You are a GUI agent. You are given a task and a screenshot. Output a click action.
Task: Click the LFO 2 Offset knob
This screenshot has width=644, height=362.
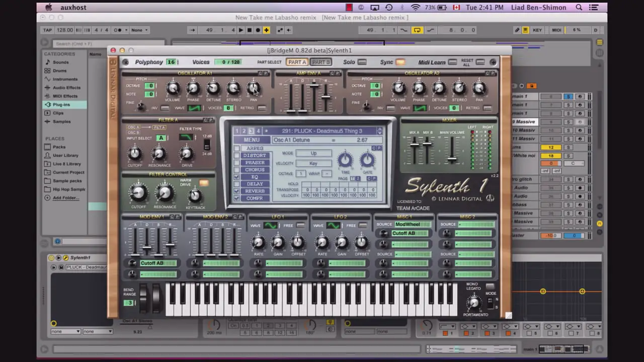pyautogui.click(x=361, y=243)
